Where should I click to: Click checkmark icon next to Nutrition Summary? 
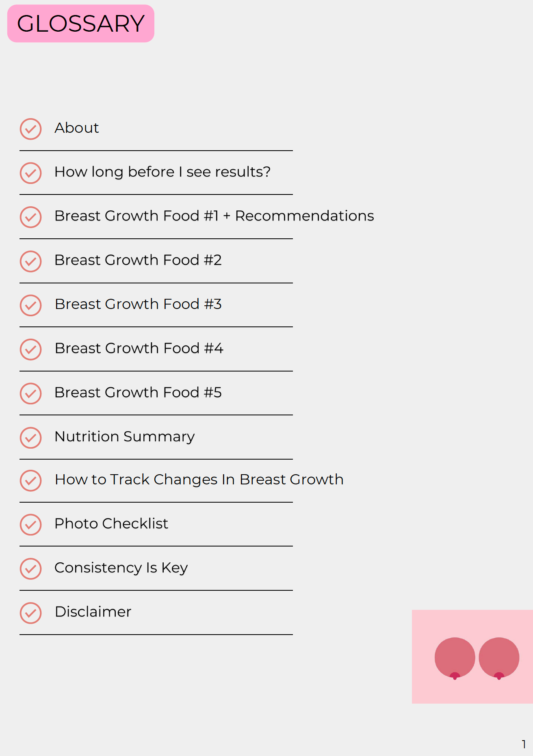click(31, 438)
